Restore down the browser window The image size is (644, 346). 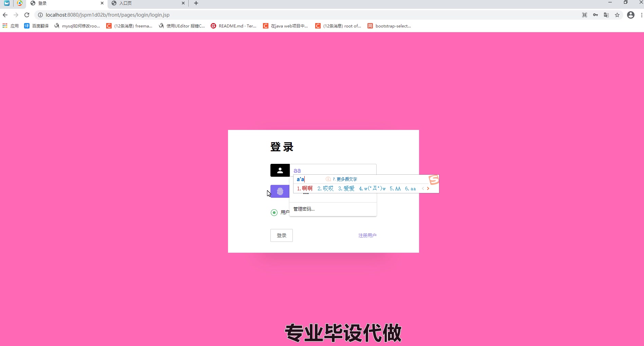pos(625,2)
